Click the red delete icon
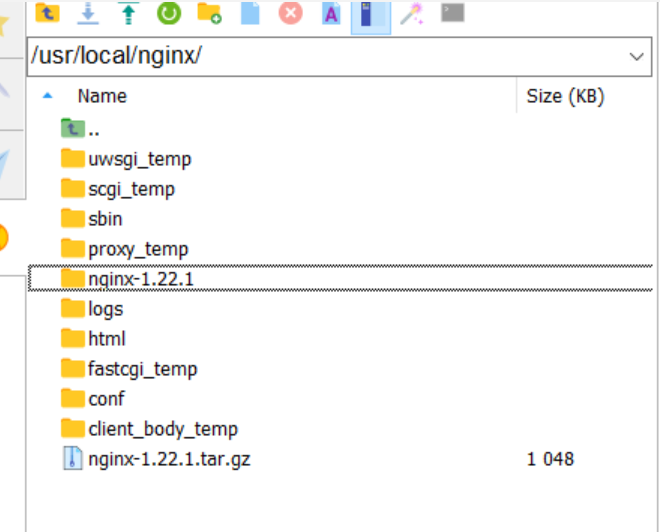This screenshot has width=660, height=532. click(x=290, y=12)
